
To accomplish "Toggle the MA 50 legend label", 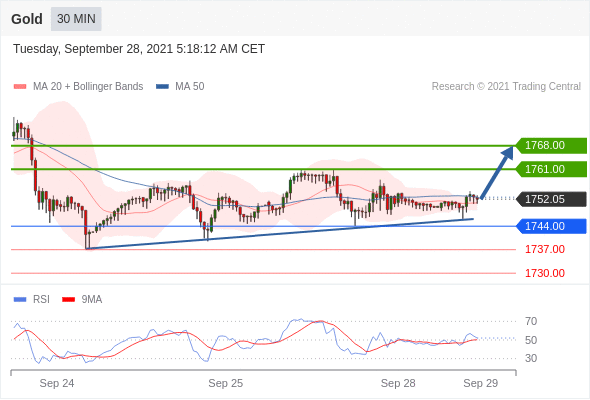I will [190, 87].
